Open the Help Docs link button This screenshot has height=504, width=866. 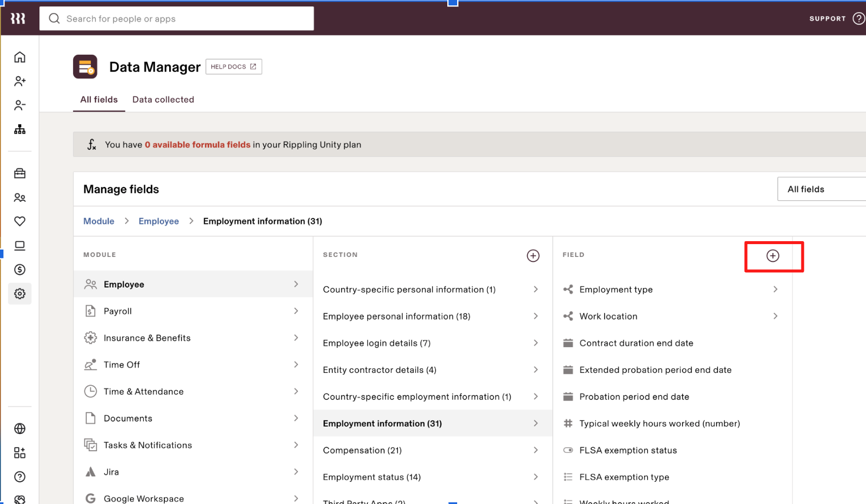click(234, 67)
